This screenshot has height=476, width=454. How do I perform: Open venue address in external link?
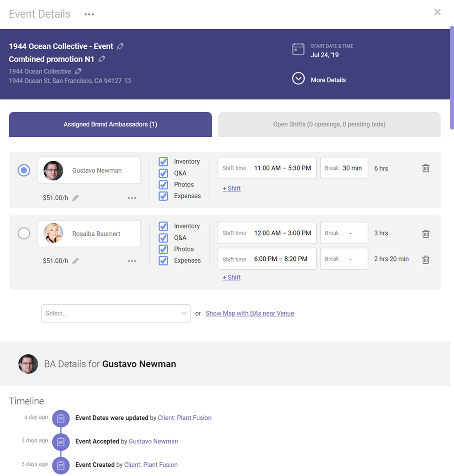coord(128,81)
